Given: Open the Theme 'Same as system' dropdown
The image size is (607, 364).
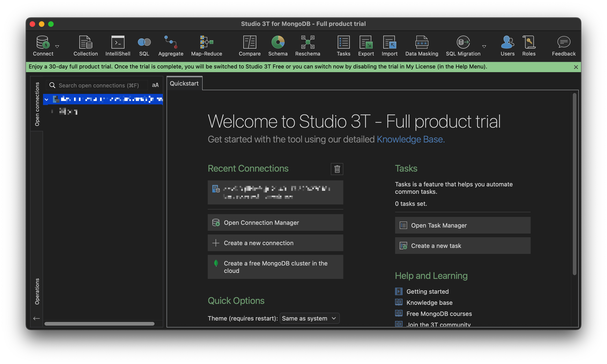Looking at the screenshot, I should tap(309, 318).
